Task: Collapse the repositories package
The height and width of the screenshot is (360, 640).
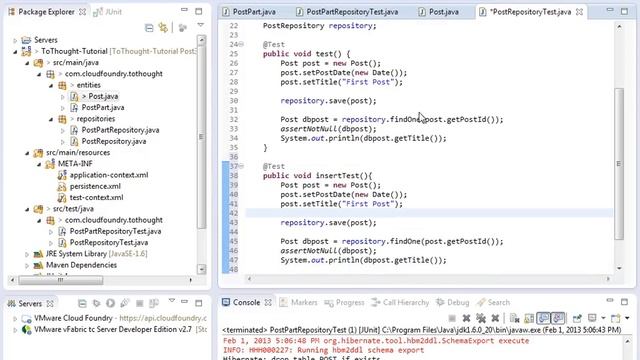Action: pos(51,119)
